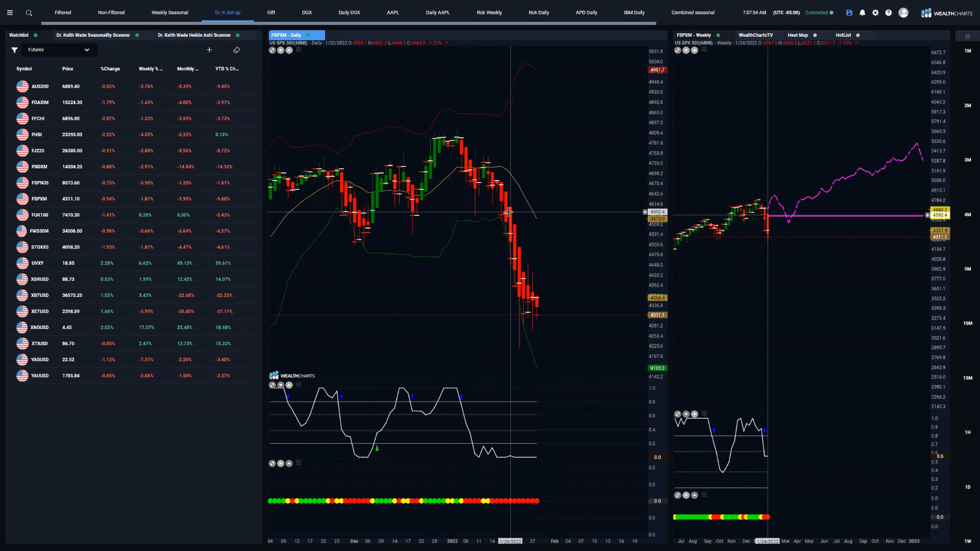Viewport: 980px width, 551px height.
Task: Toggle the Watchlist tab green link dot
Action: pyautogui.click(x=35, y=35)
